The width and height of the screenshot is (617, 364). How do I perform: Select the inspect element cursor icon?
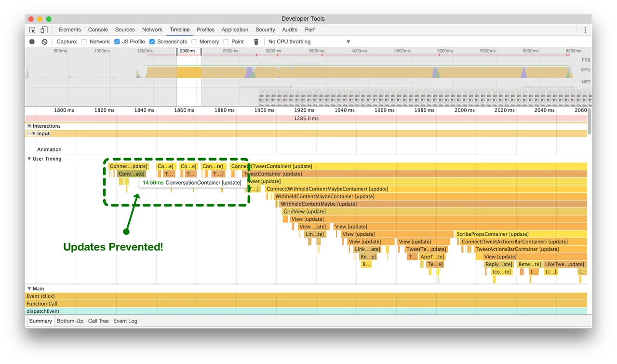(32, 29)
